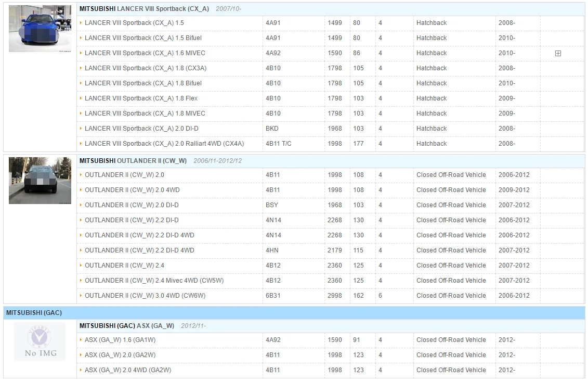The width and height of the screenshot is (588, 380).
Task: Open OUTLANDER 2.2 DI-D 4WD with 4HN engine
Action: (x=139, y=250)
